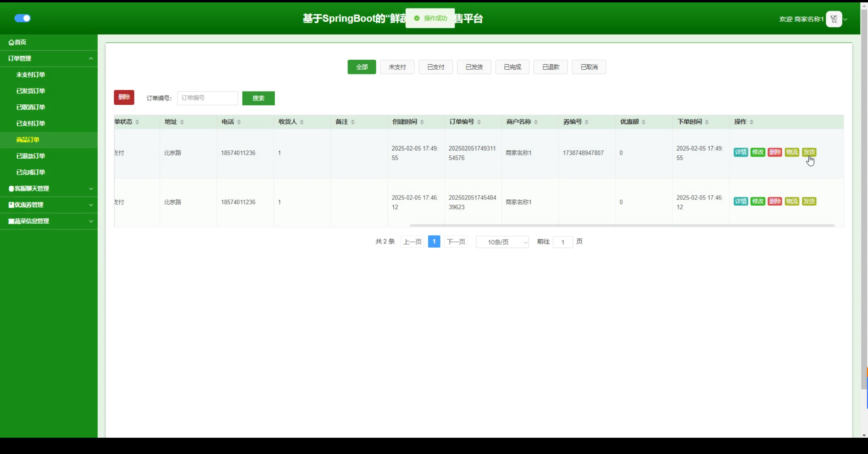This screenshot has width=868, height=454.
Task: Click the merchant avatar icon in header
Action: 834,19
